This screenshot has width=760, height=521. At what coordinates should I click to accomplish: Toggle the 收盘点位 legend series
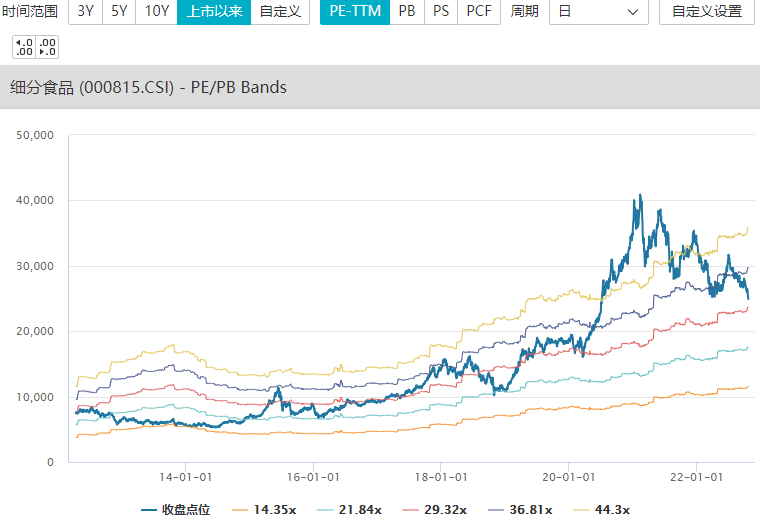[176, 510]
